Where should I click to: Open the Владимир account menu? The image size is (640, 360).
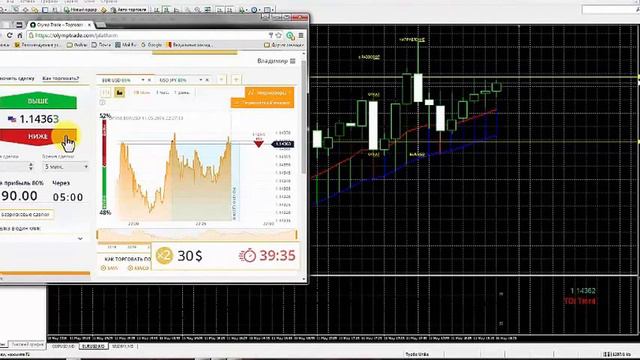tap(276, 61)
